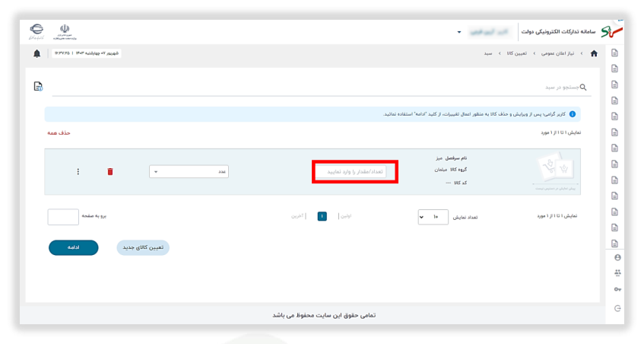Viewport: 644px width, 344px height.
Task: Click the نمایش ۱ تا ۱ text in the pagination row
Action: point(557,216)
